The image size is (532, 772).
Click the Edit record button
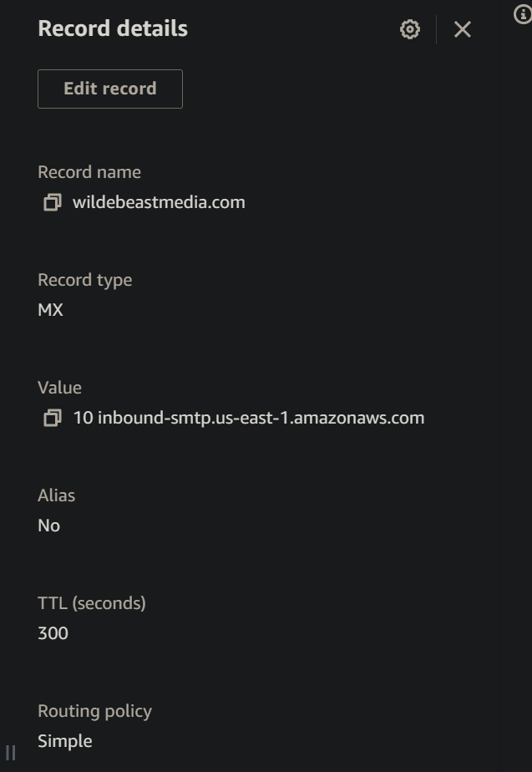pos(109,89)
